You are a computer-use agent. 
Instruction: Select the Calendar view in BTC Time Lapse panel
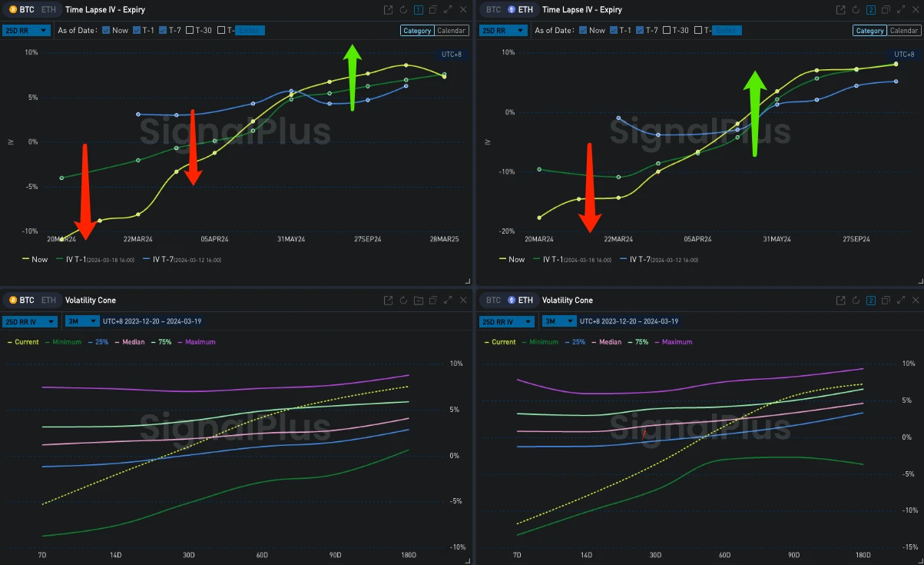coord(452,31)
